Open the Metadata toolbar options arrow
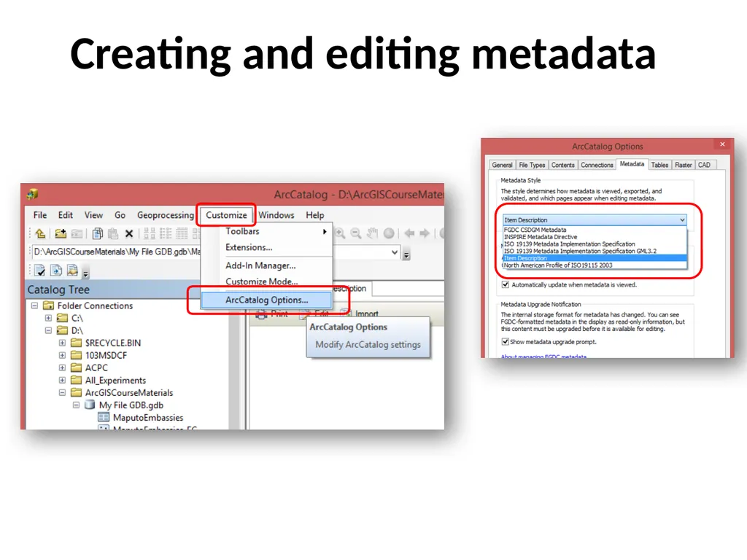747x560 pixels. pos(86,273)
